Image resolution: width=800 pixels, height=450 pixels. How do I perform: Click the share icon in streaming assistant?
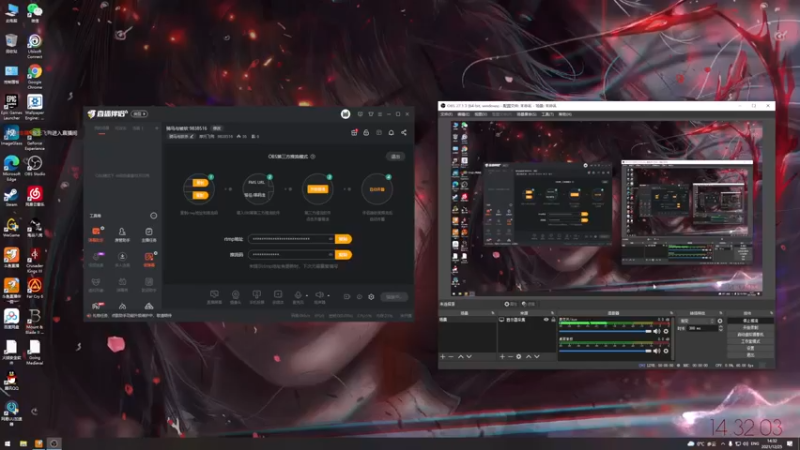[404, 133]
